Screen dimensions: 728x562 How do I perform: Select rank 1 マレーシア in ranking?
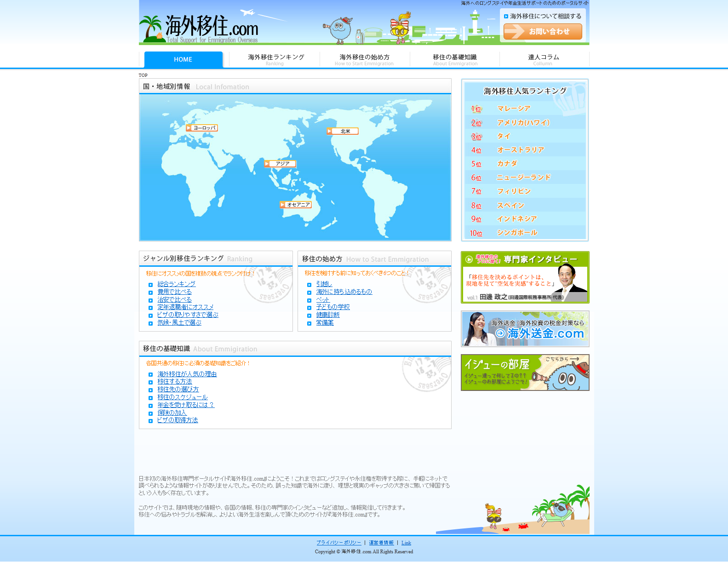[525, 109]
